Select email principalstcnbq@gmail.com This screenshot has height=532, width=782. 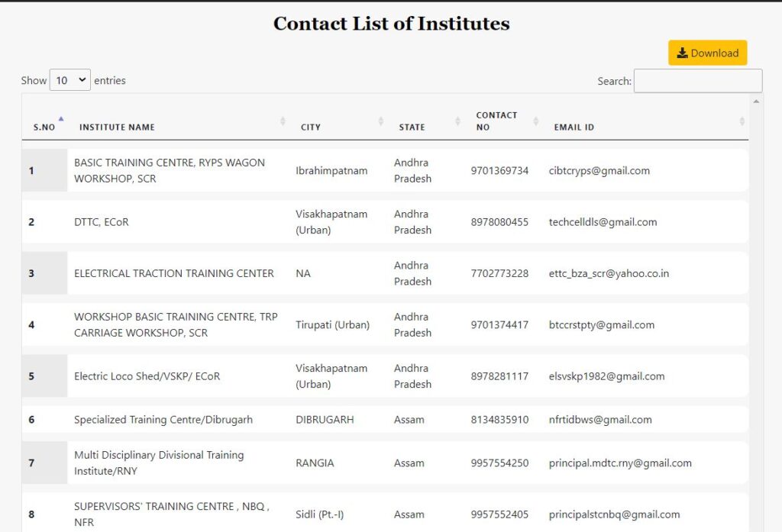614,514
